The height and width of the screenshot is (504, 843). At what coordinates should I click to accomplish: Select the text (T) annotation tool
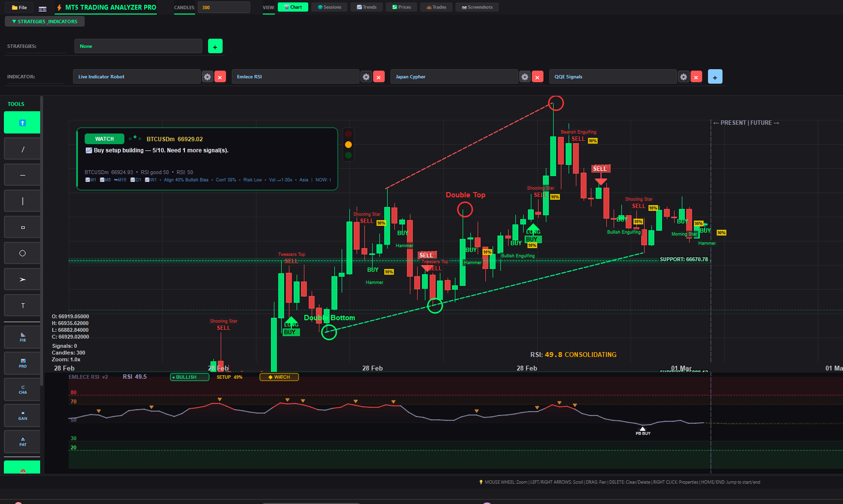coord(22,305)
